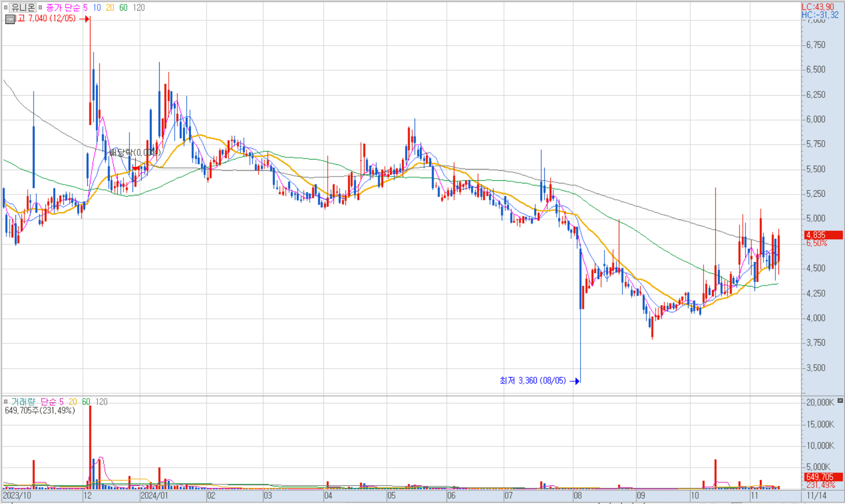Click the 649,705주(231,49%) volume readout
The image size is (845, 504).
click(x=40, y=410)
